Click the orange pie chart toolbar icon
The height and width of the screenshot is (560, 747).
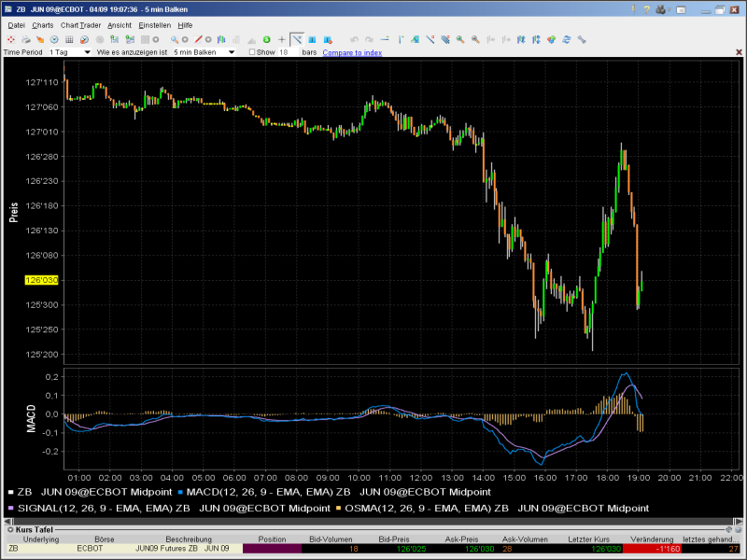pos(84,39)
